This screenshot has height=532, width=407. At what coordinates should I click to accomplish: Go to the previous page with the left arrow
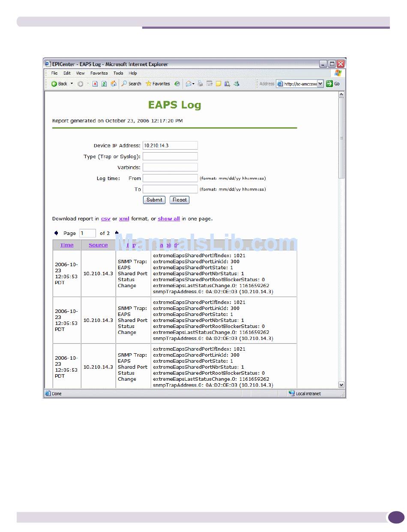coord(56,233)
